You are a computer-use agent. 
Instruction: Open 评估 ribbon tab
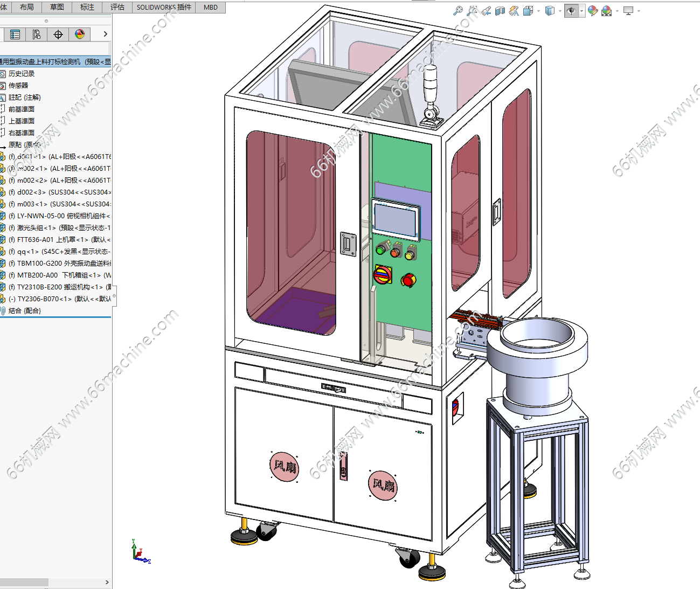117,7
